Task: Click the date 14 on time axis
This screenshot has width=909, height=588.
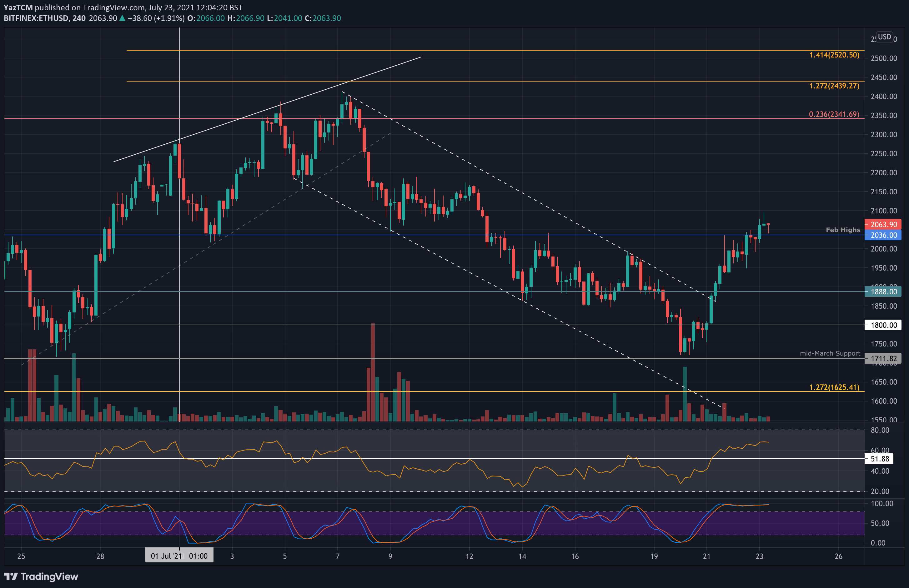Action: (x=522, y=556)
